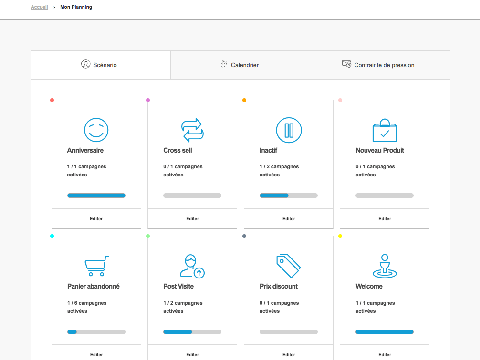Click campagnes activées text under Post Visite
This screenshot has width=480, height=360.
click(x=183, y=307)
